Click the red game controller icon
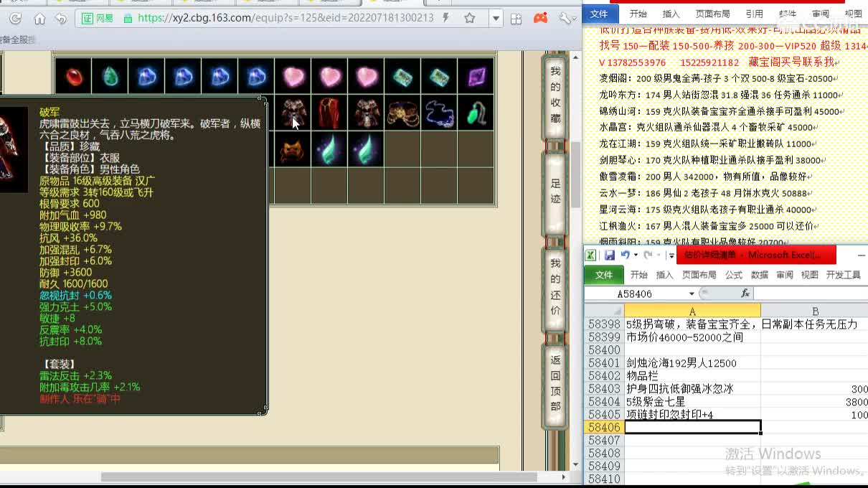Screen dimensions: 868x488 (542, 18)
